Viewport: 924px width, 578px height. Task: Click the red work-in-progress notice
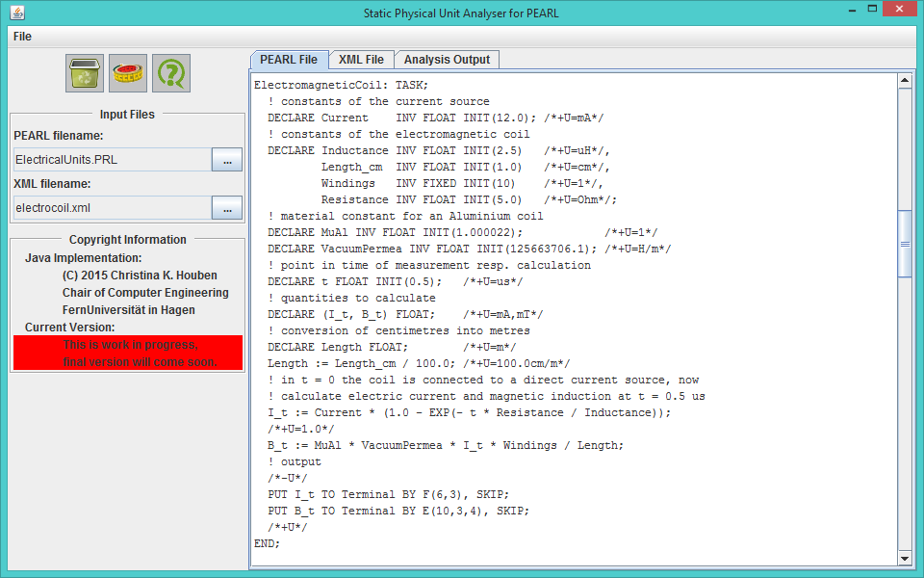tap(127, 353)
